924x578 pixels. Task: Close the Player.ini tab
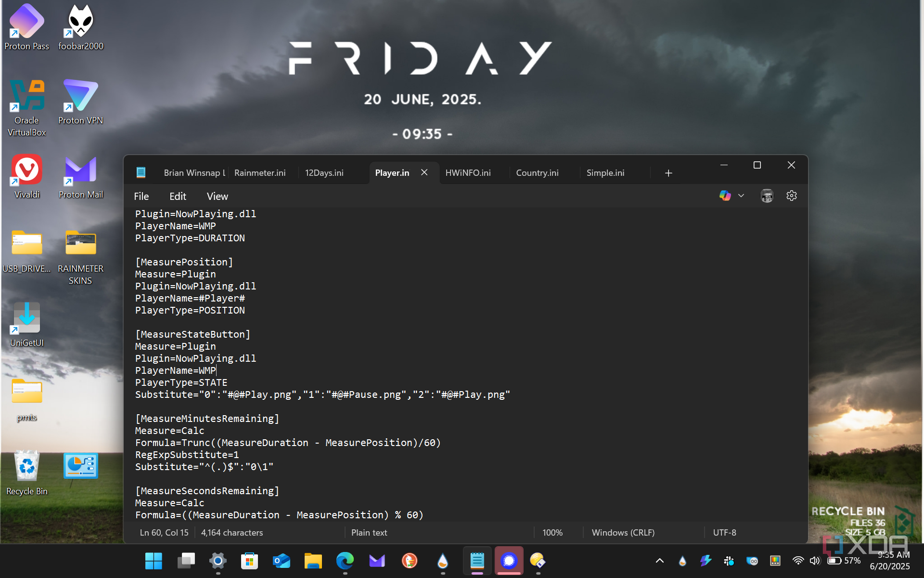pos(424,172)
